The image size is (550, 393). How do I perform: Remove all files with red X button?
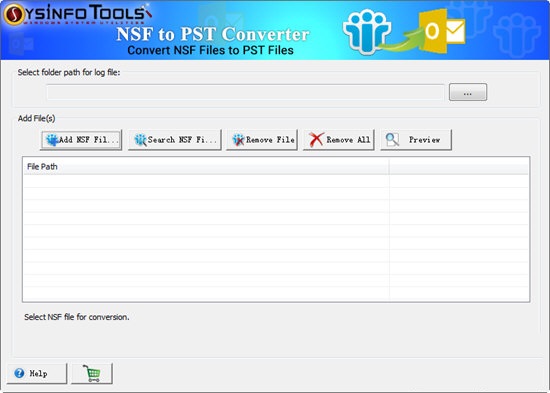339,140
